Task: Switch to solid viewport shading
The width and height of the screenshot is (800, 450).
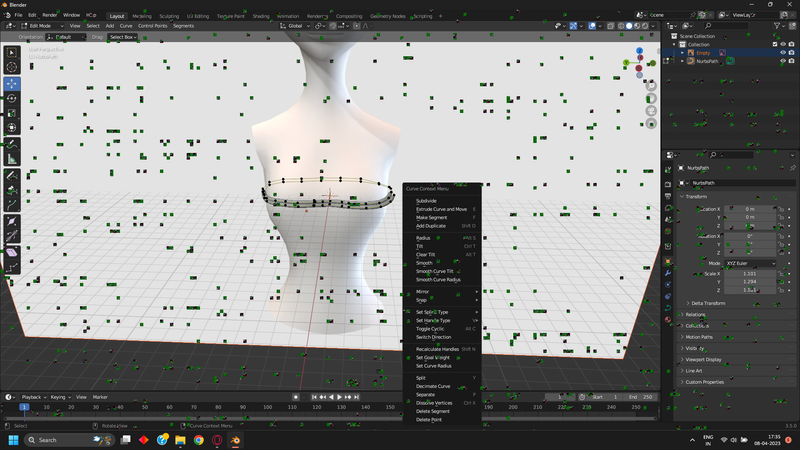Action: [629, 26]
